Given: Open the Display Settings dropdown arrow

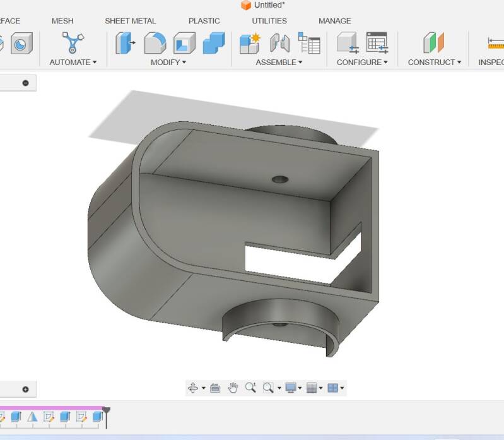Looking at the screenshot, I should pos(300,388).
